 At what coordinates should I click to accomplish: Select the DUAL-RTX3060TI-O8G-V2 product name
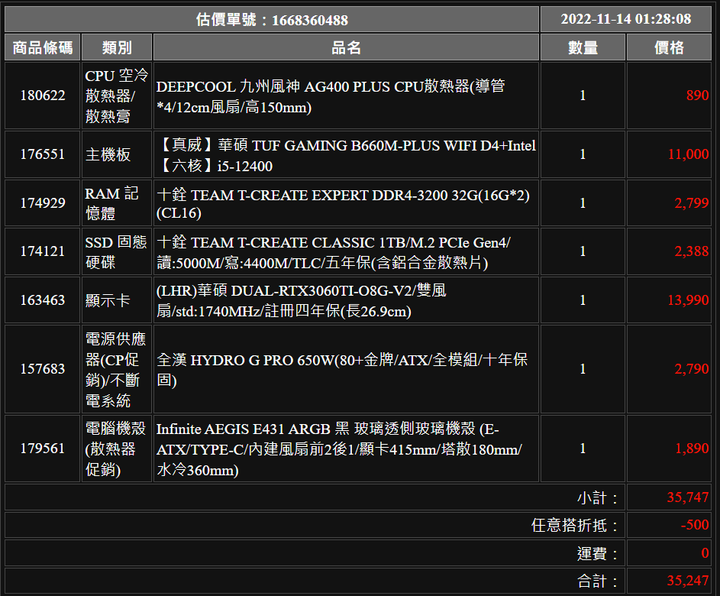346,300
